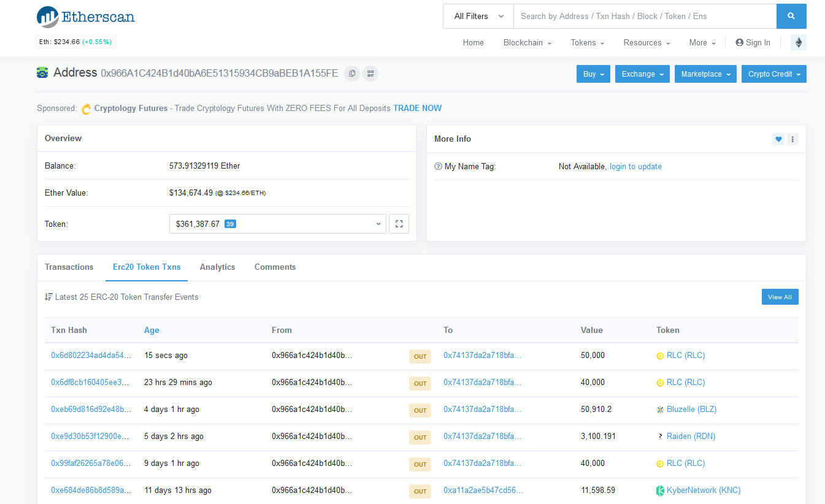Click KyberNetwork (KNC) token link
825x504 pixels.
pos(704,490)
